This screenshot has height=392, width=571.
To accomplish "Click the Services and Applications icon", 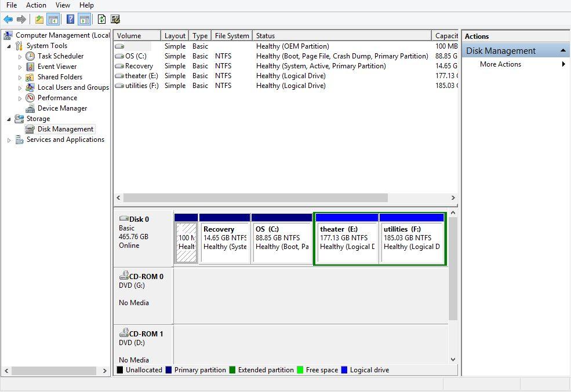I will 19,140.
